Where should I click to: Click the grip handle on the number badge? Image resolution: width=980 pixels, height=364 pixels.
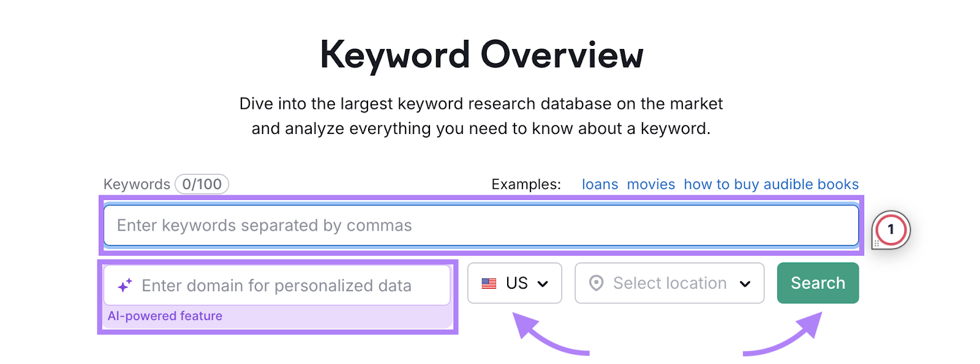point(876,243)
